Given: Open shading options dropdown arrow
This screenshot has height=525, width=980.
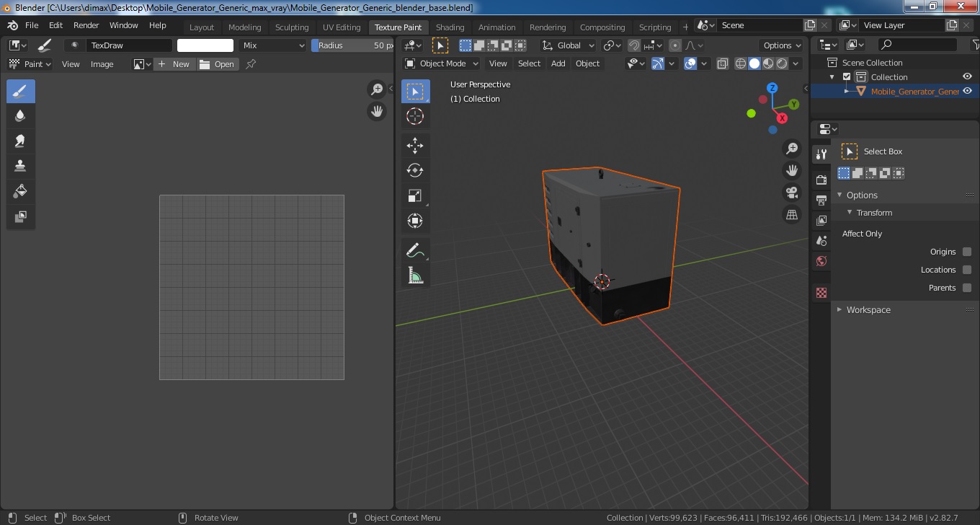Looking at the screenshot, I should (796, 63).
